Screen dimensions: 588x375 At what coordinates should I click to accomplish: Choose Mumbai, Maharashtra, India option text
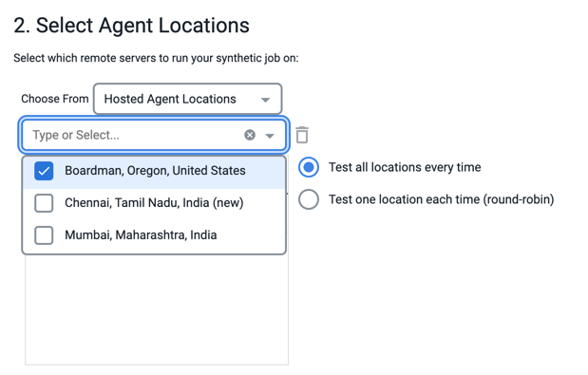coord(141,235)
